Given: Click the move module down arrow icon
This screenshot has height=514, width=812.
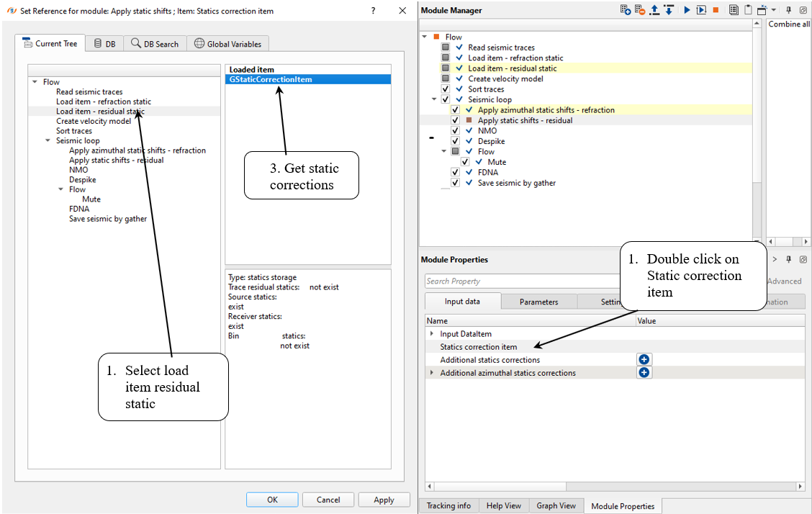Looking at the screenshot, I should click(669, 10).
